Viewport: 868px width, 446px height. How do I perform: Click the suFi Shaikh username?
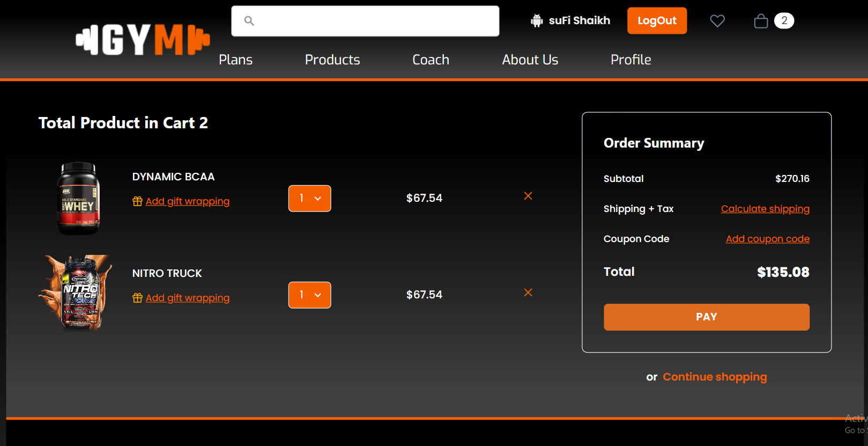(580, 20)
